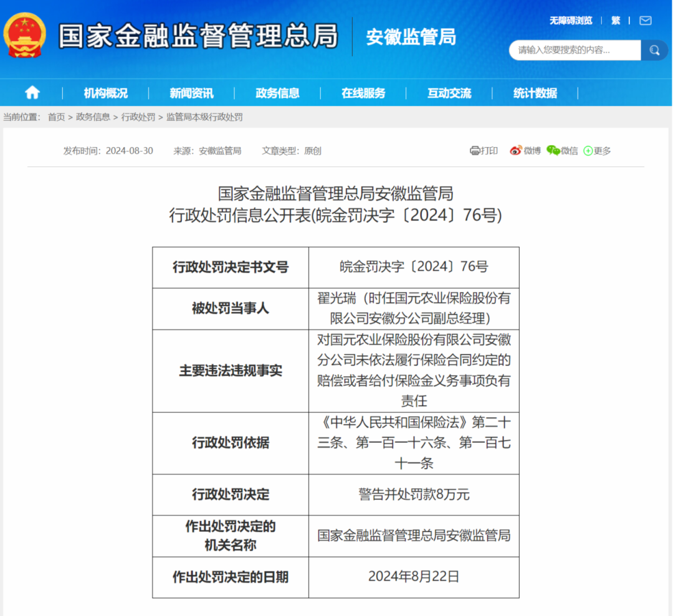Click the 作出处罚决定的机关名称 header cell

[x=231, y=536]
